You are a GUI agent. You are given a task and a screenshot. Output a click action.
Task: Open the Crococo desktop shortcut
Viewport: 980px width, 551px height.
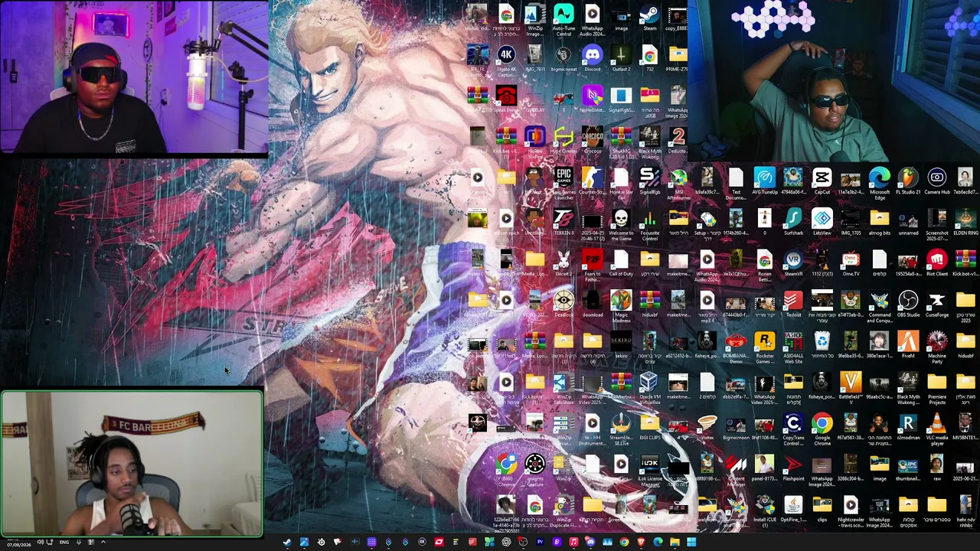coord(592,142)
